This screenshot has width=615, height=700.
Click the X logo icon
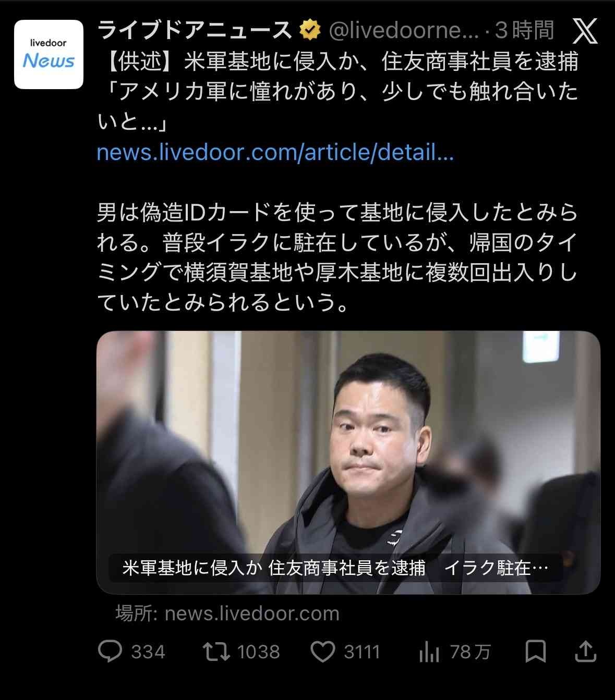[585, 31]
